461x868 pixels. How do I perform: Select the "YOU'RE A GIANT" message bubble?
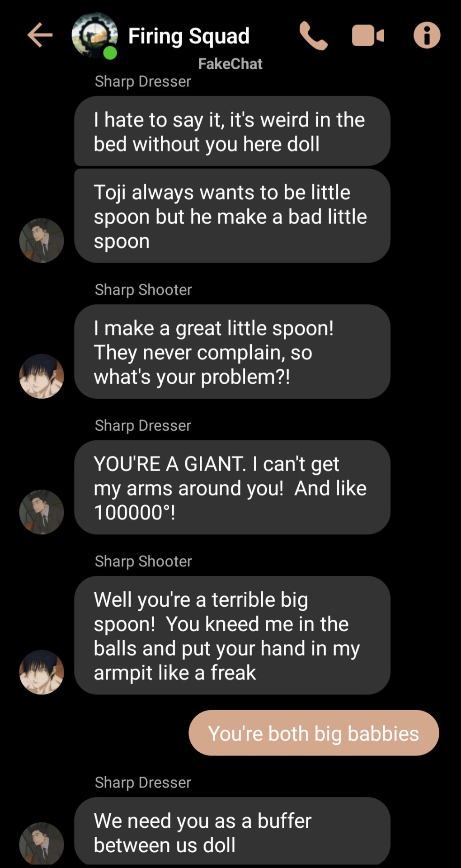click(232, 487)
